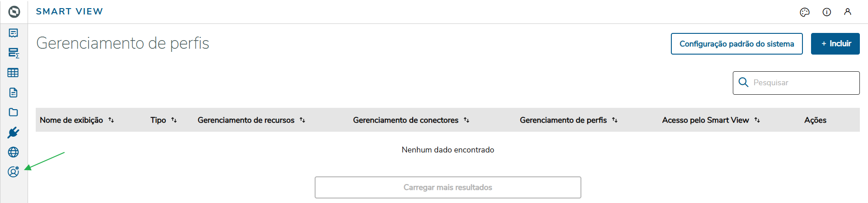
Task: Focus the Pesquisar search field
Action: 802,83
